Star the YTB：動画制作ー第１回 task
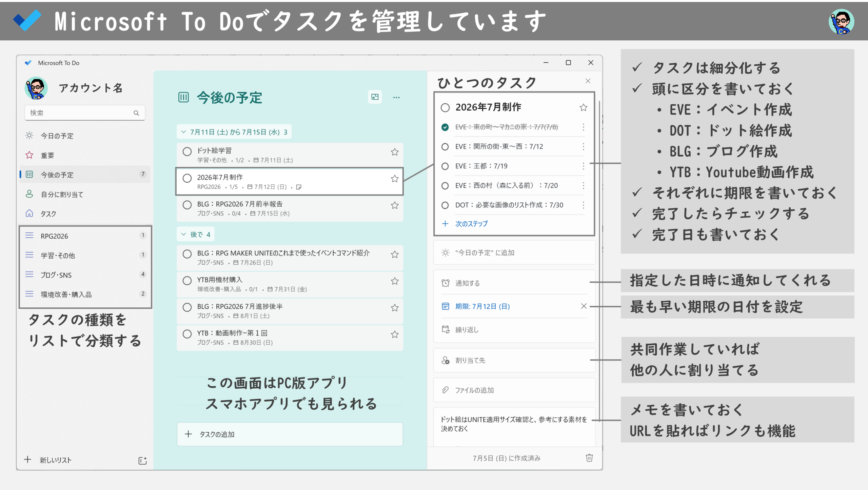The height and width of the screenshot is (490, 868). [394, 335]
